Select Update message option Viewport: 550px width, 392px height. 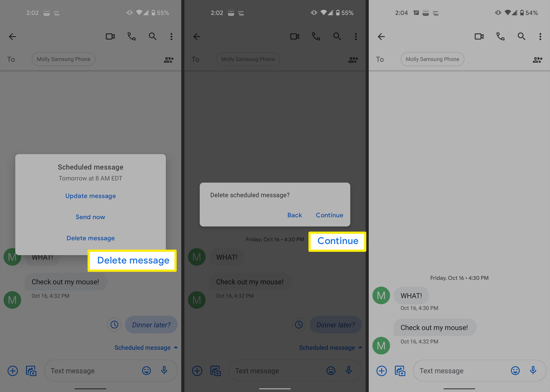[90, 196]
